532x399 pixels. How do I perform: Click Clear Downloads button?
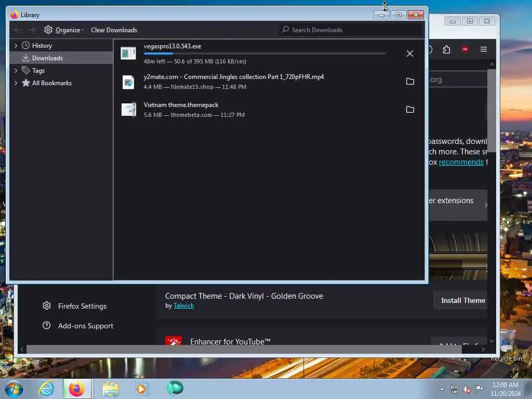pos(114,30)
